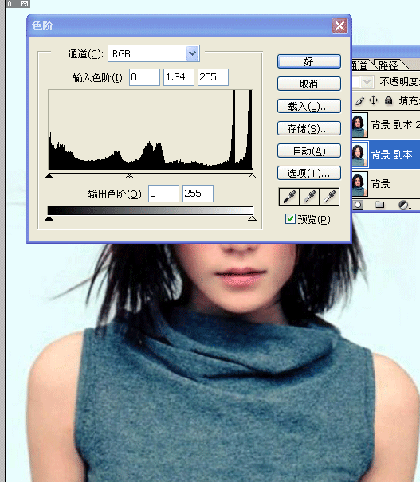The width and height of the screenshot is (420, 482).
Task: Select the black point eyedropper
Action: point(289,196)
